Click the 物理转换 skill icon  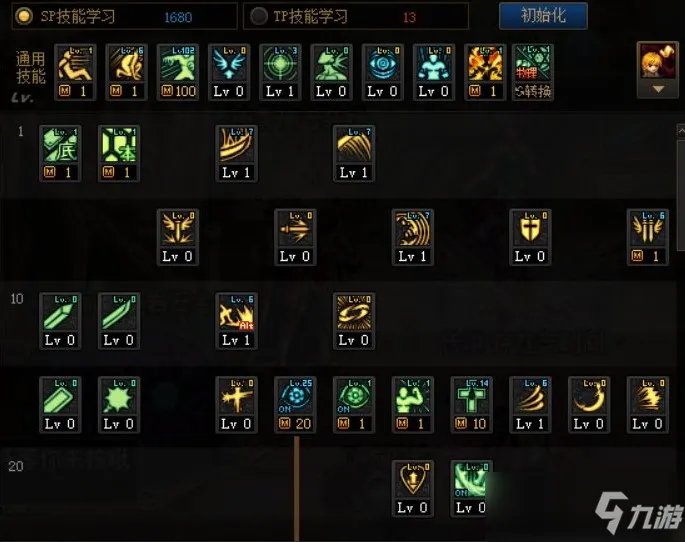coord(533,72)
